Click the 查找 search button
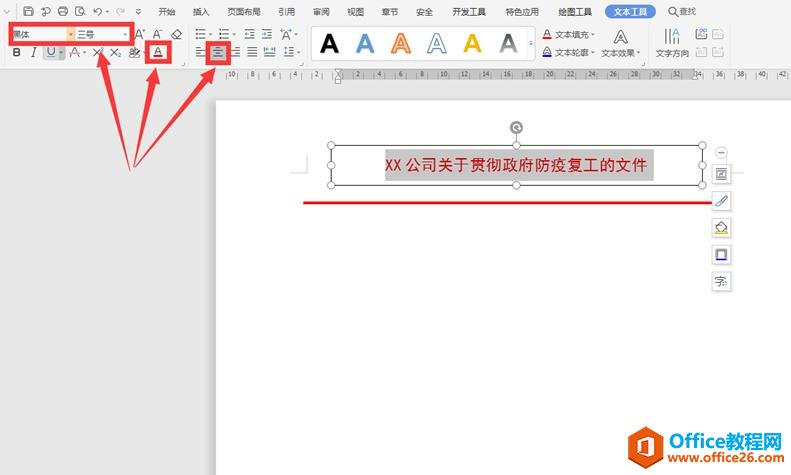The height and width of the screenshot is (475, 791). click(682, 11)
